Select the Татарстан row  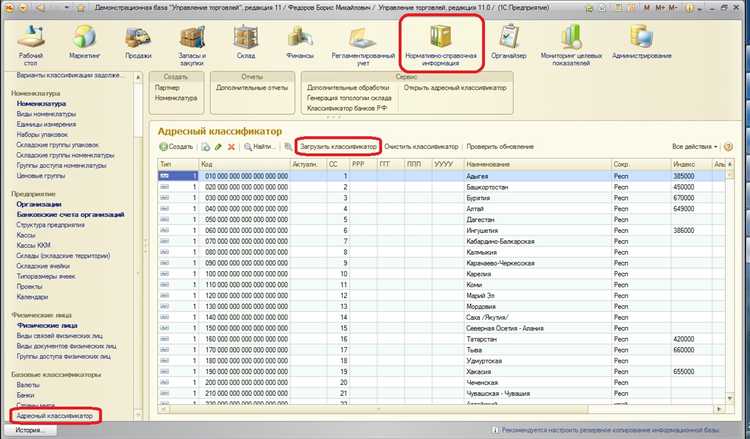(441, 339)
